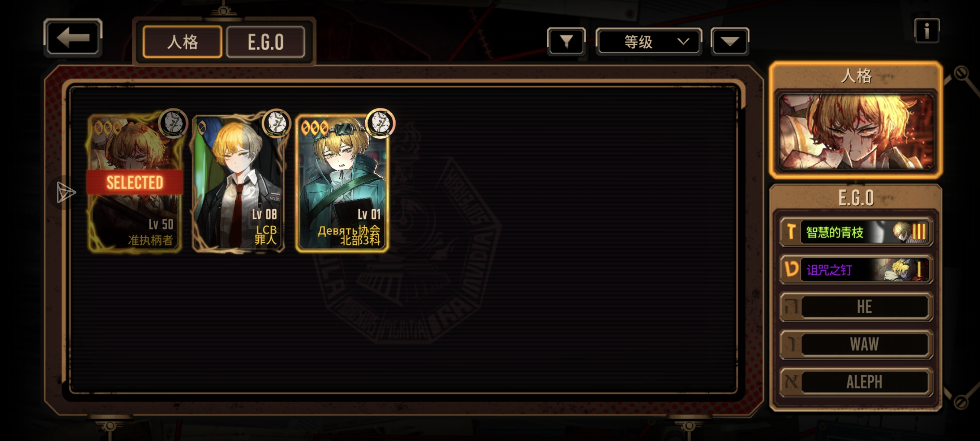The width and height of the screenshot is (980, 441).
Task: Click the sinner badge on Девять协会 card
Action: pyautogui.click(x=380, y=123)
